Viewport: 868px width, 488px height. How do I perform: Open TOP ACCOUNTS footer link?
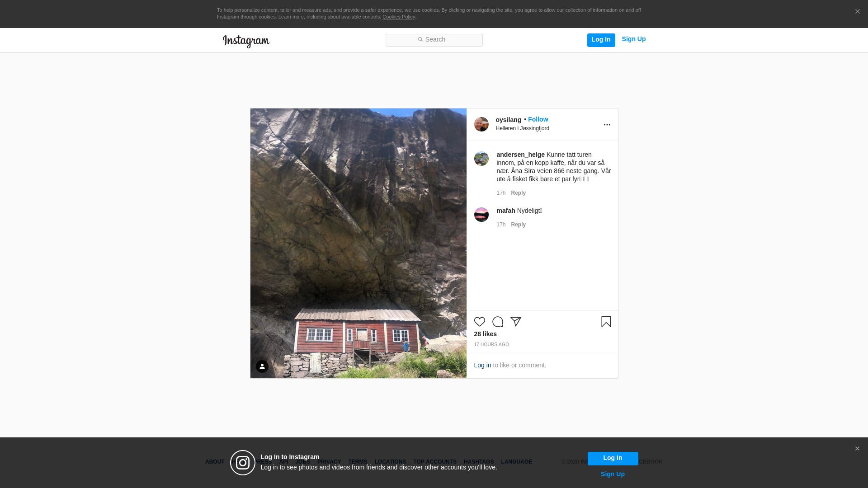[x=434, y=462]
